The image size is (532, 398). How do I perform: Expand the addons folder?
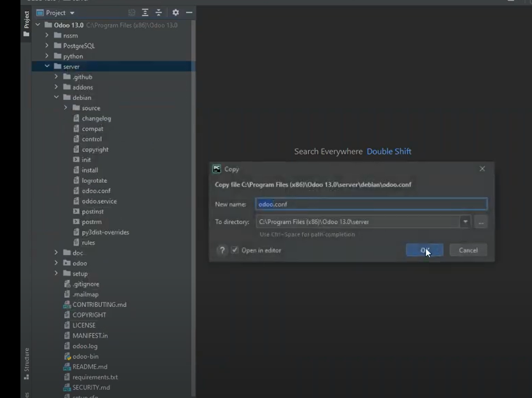[x=56, y=87]
